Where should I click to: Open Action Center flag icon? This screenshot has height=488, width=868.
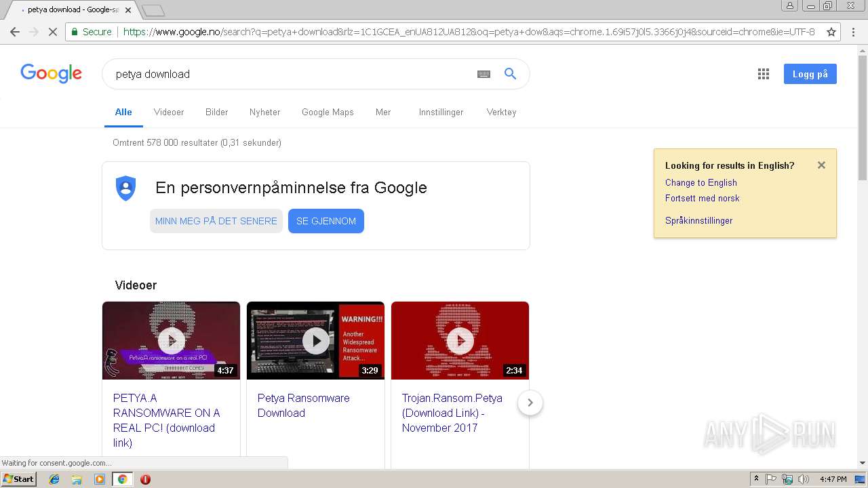click(x=771, y=479)
